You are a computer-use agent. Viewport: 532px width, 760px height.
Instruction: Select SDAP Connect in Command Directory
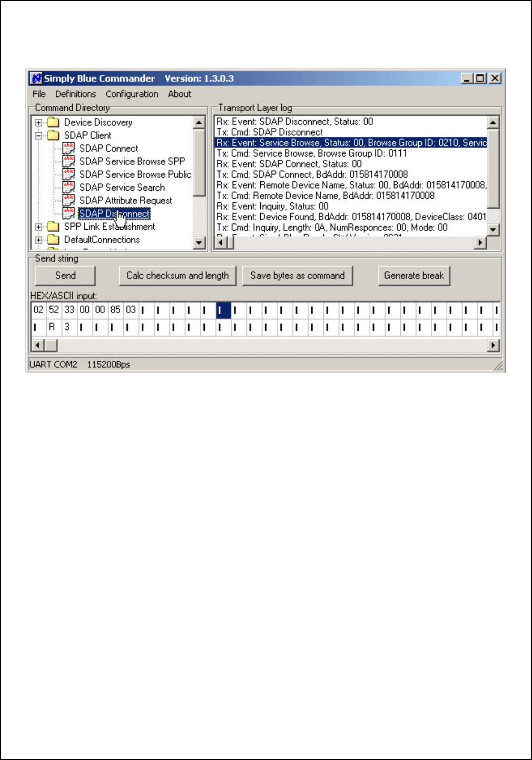pos(109,148)
